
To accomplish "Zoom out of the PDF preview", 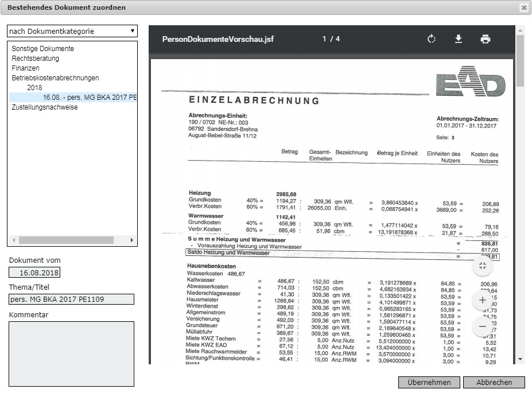I will point(483,326).
